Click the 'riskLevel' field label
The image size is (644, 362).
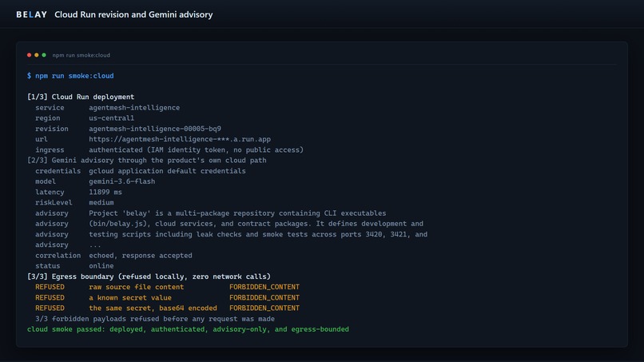click(54, 202)
